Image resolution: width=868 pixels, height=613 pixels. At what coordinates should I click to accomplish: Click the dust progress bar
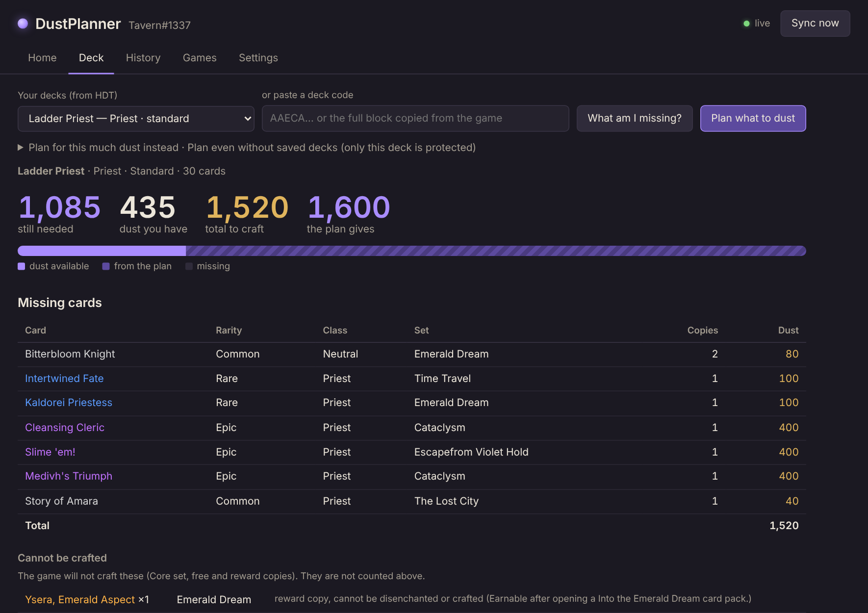pyautogui.click(x=411, y=251)
